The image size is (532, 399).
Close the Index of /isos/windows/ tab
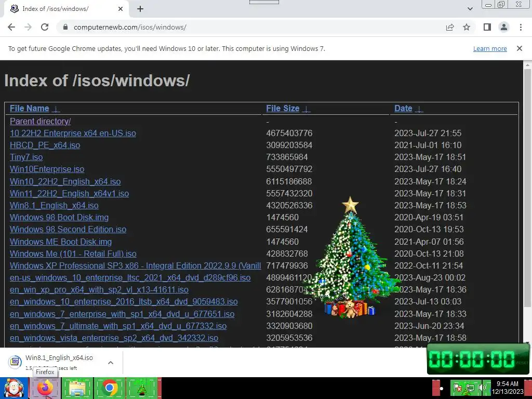121,9
